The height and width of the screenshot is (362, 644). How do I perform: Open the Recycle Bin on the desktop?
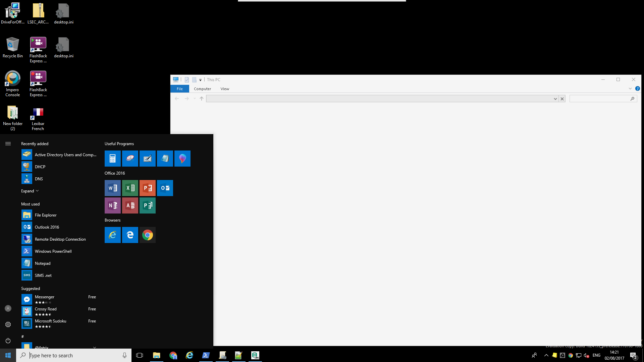click(12, 47)
